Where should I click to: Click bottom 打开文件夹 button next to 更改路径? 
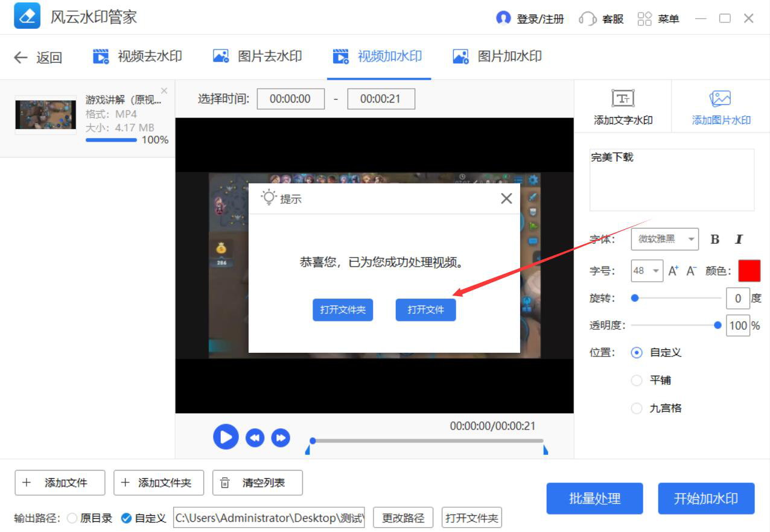pos(472,518)
